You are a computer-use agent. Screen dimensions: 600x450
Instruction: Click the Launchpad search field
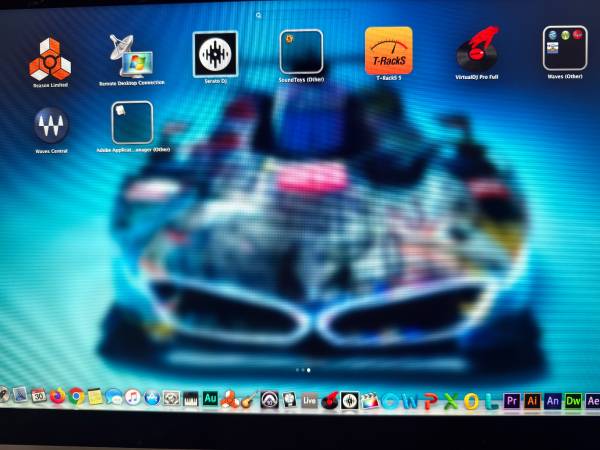pyautogui.click(x=300, y=16)
